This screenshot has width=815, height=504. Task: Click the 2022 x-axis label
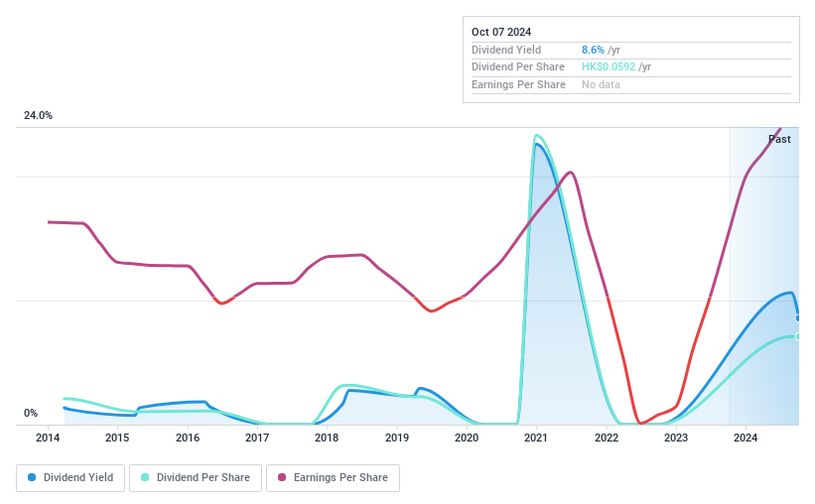[607, 438]
